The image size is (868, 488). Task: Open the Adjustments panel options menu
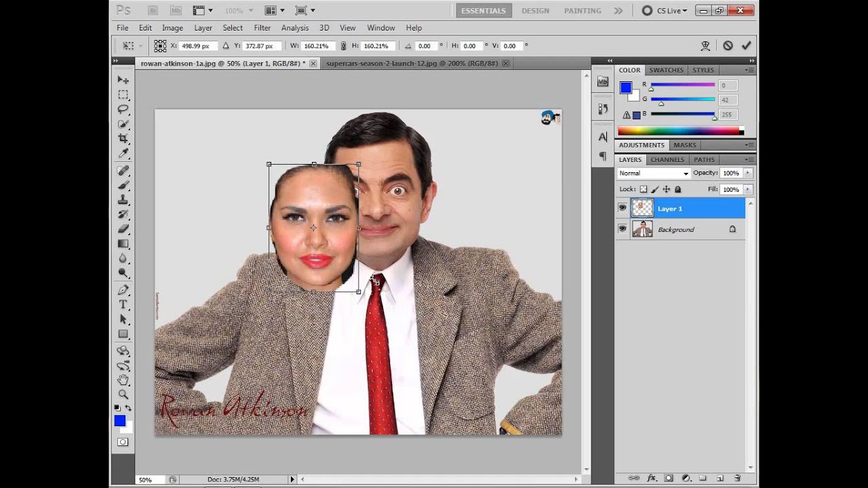pyautogui.click(x=749, y=145)
